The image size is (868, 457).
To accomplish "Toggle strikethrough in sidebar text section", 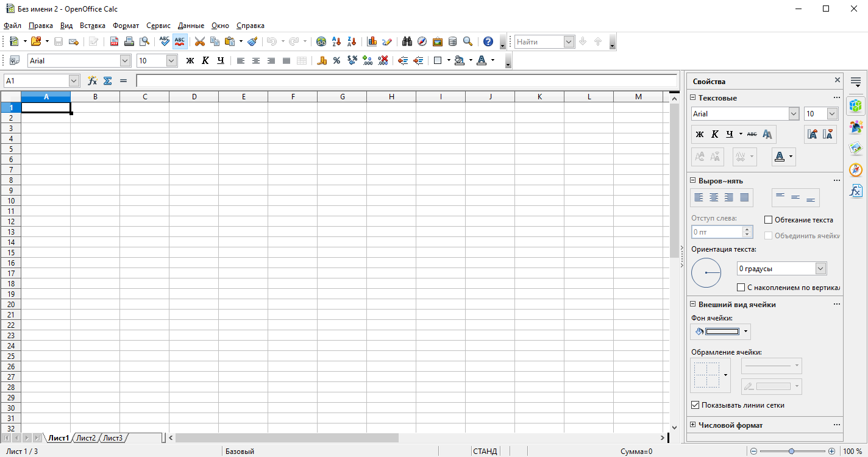I will click(x=752, y=134).
